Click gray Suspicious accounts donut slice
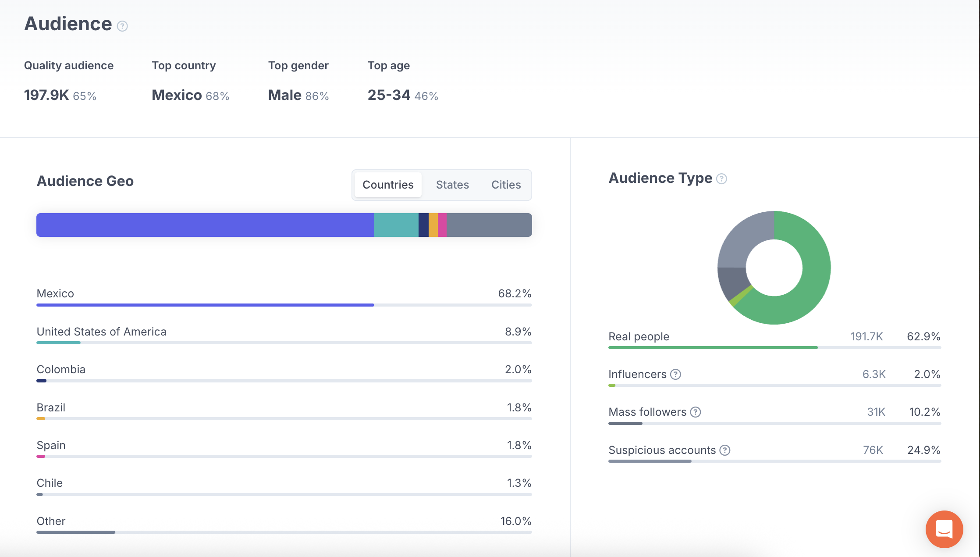 point(744,238)
